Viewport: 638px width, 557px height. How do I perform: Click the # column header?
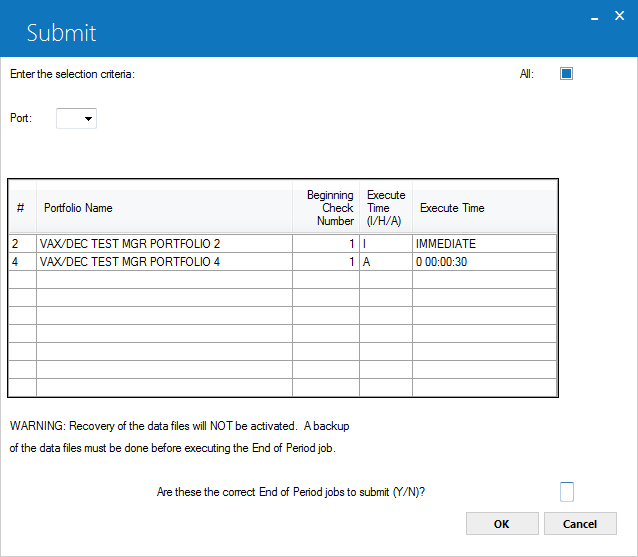(22, 208)
